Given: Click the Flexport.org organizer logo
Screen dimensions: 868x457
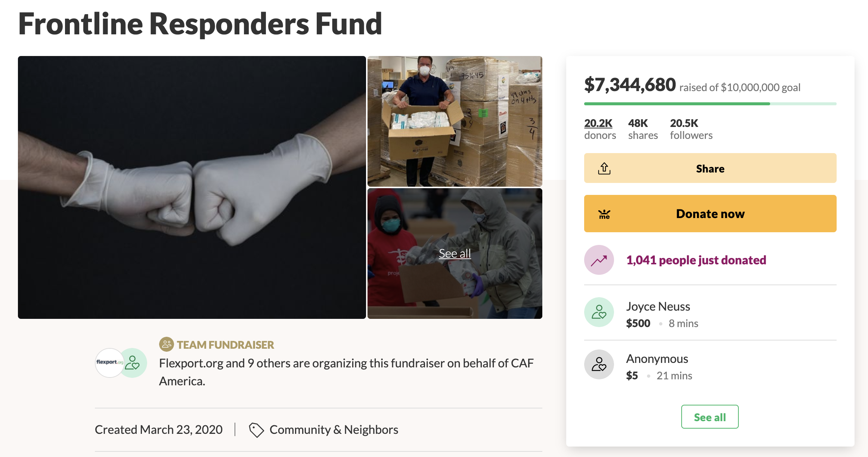Looking at the screenshot, I should click(109, 363).
